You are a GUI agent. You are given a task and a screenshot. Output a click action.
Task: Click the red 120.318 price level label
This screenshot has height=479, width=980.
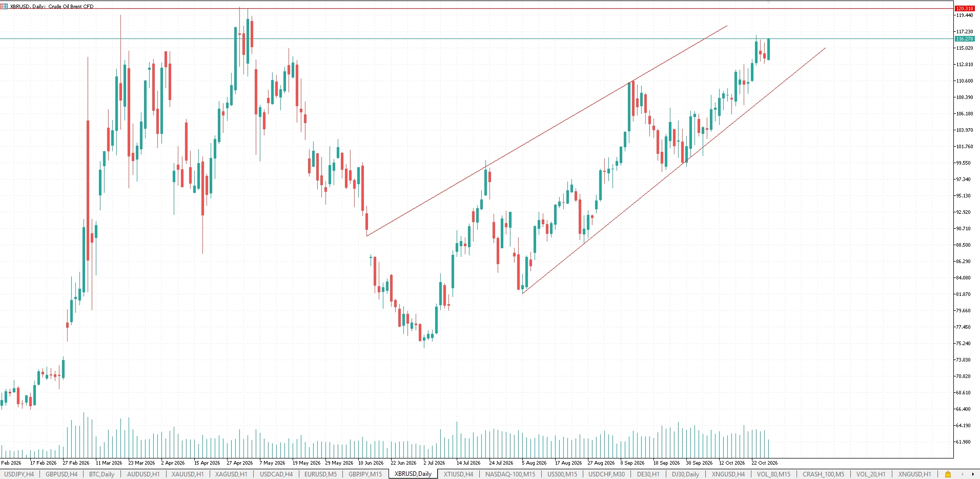(x=964, y=8)
